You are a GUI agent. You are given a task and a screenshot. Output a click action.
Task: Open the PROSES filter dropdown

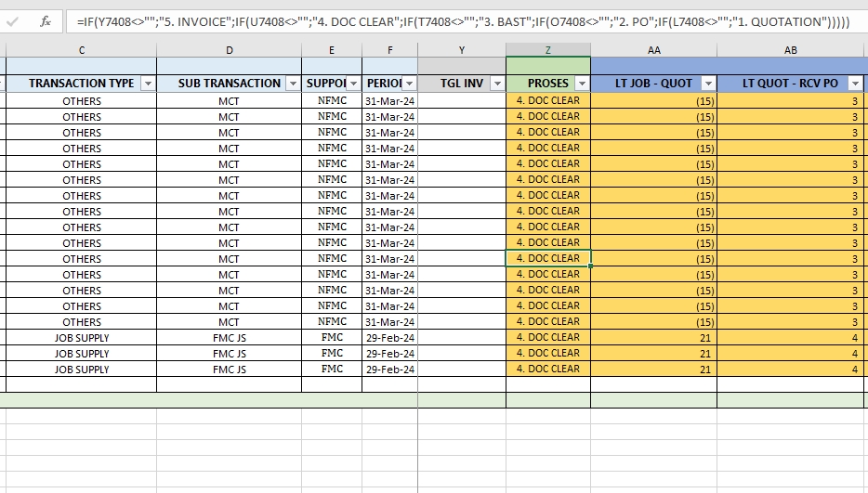tap(582, 84)
